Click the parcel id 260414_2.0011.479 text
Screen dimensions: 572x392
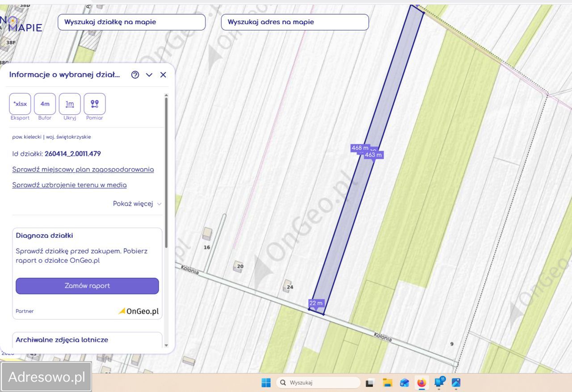[73, 154]
